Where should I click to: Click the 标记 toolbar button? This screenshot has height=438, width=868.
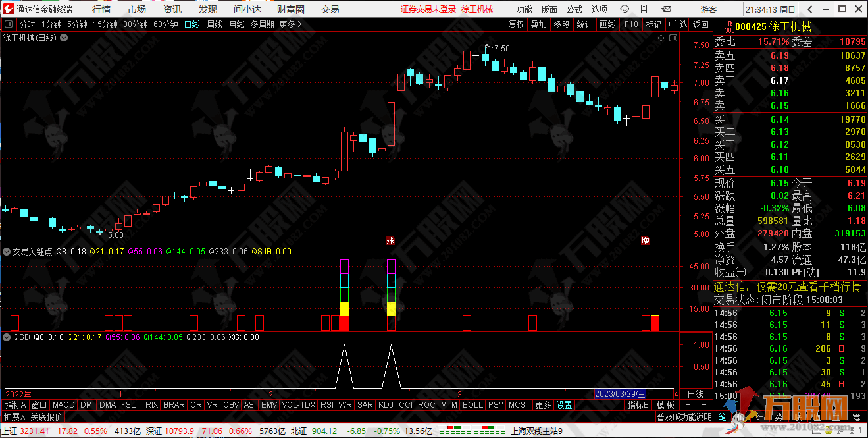[x=654, y=24]
